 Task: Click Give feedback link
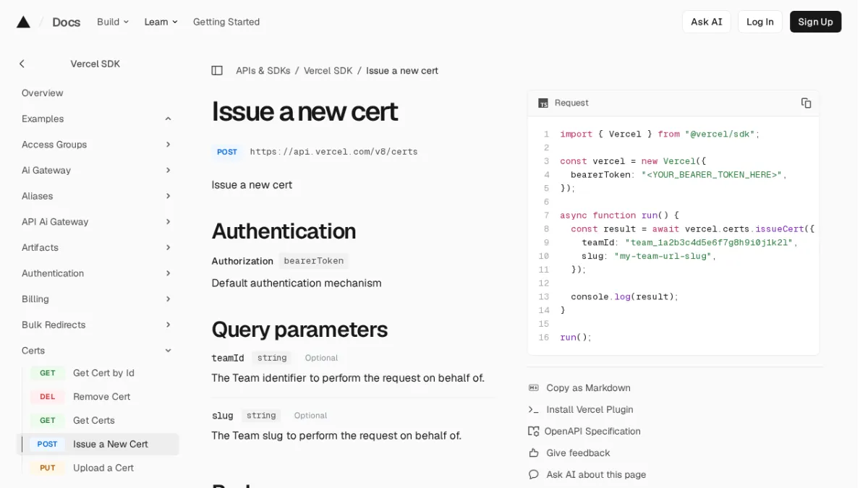click(578, 453)
